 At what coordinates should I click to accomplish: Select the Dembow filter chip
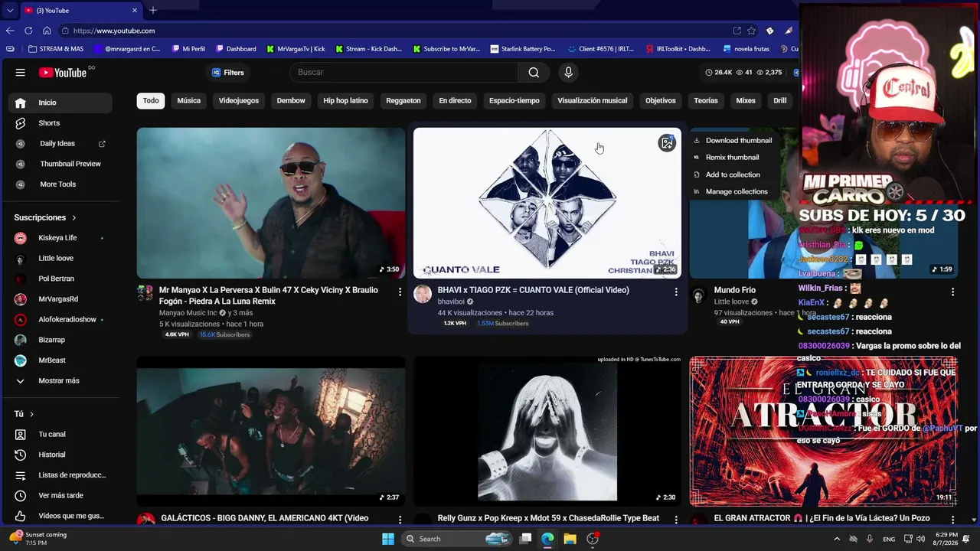[291, 101]
